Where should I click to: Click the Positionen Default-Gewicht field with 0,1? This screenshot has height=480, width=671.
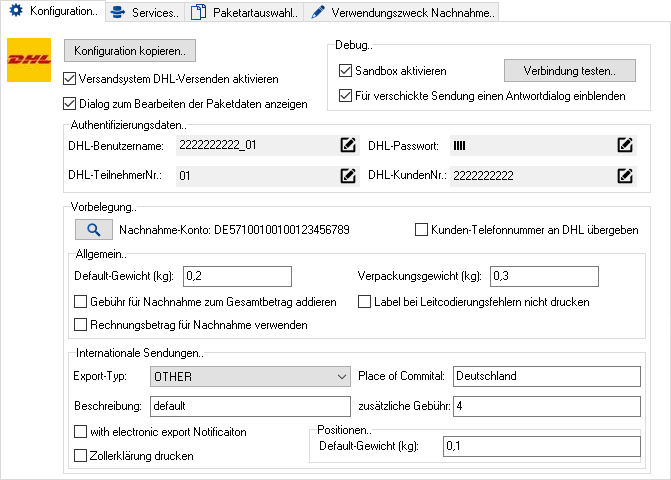[x=542, y=446]
